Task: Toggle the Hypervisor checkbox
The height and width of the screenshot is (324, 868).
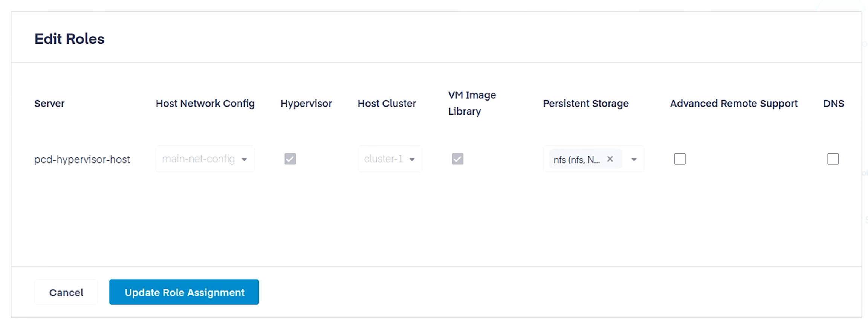Action: 290,159
